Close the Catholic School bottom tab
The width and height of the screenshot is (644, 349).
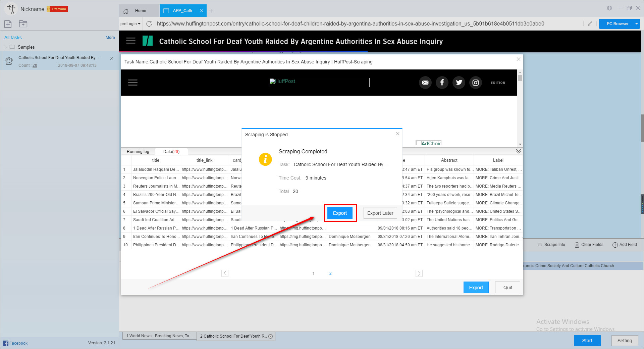271,336
